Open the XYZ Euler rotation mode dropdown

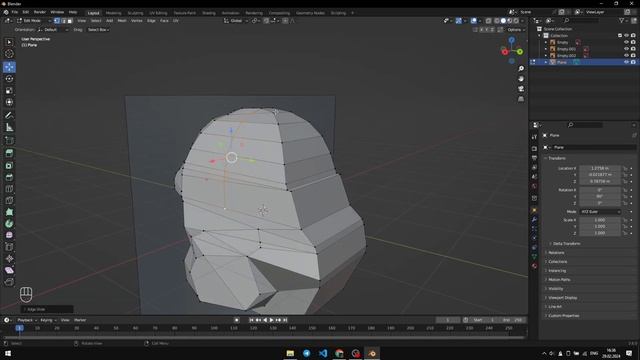coord(600,212)
